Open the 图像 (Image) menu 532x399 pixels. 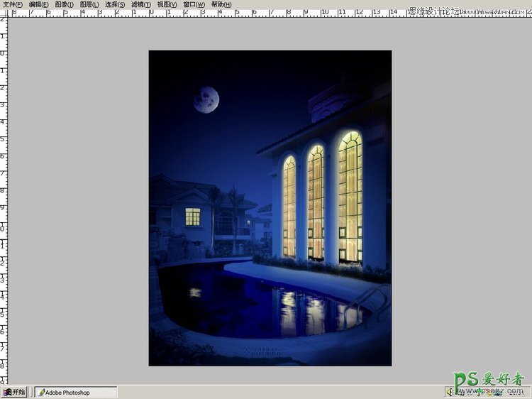coord(65,4)
